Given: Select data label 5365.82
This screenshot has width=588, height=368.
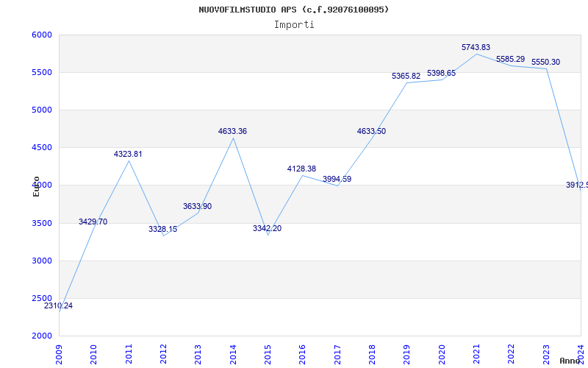Looking at the screenshot, I should click(x=406, y=77).
